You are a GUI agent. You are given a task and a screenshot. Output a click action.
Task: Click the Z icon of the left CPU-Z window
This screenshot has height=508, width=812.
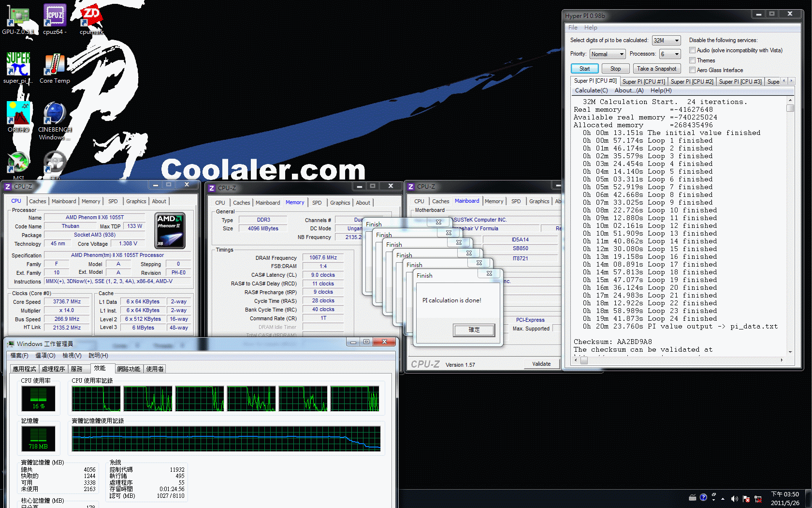pyautogui.click(x=8, y=186)
